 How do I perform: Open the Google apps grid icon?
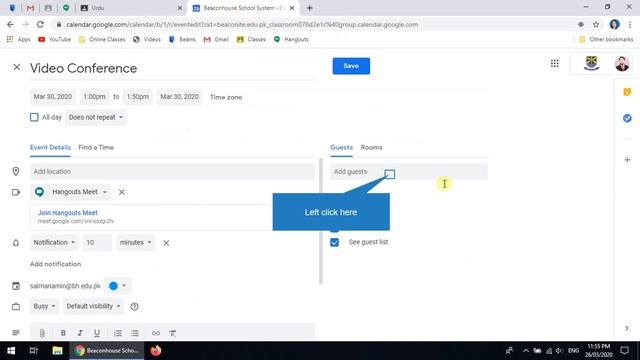(554, 63)
